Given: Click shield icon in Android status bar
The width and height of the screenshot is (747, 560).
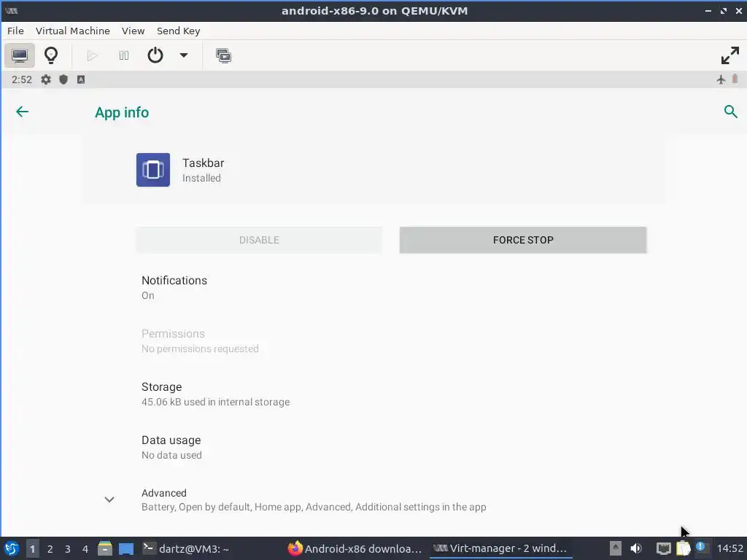Looking at the screenshot, I should coord(63,79).
